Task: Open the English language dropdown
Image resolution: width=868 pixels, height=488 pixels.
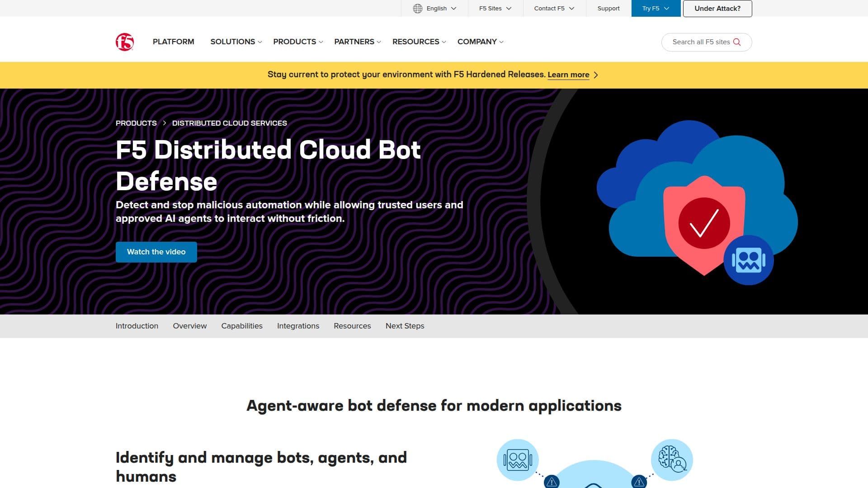Action: click(435, 9)
